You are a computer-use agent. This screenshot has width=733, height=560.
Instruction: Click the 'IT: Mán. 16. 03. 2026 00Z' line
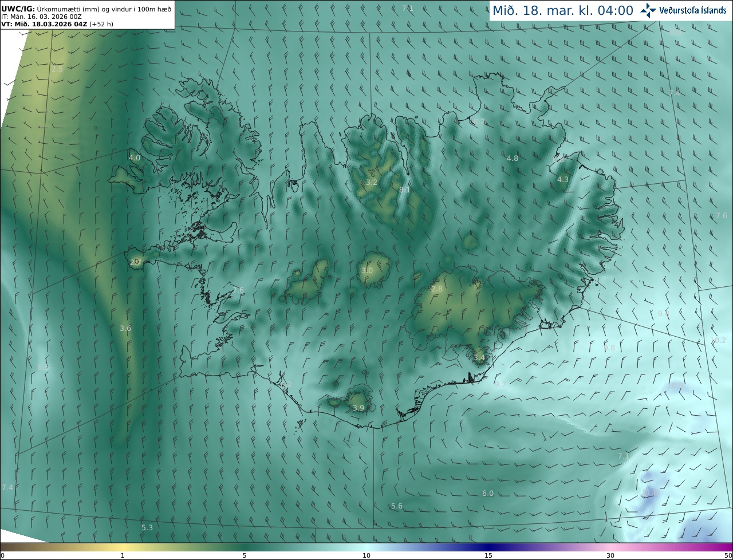[x=41, y=17]
